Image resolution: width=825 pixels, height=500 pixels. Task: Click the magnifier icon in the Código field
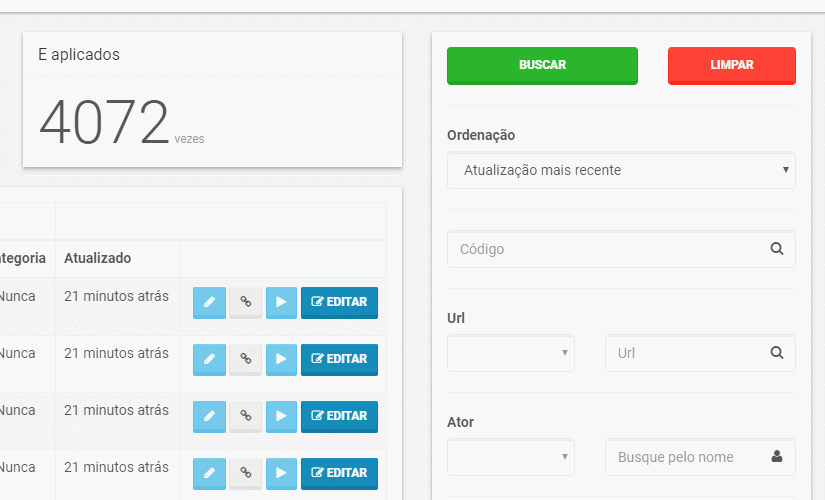pos(777,249)
